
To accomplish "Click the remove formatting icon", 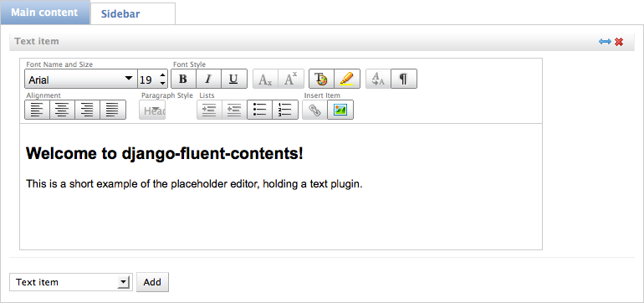I will point(378,79).
